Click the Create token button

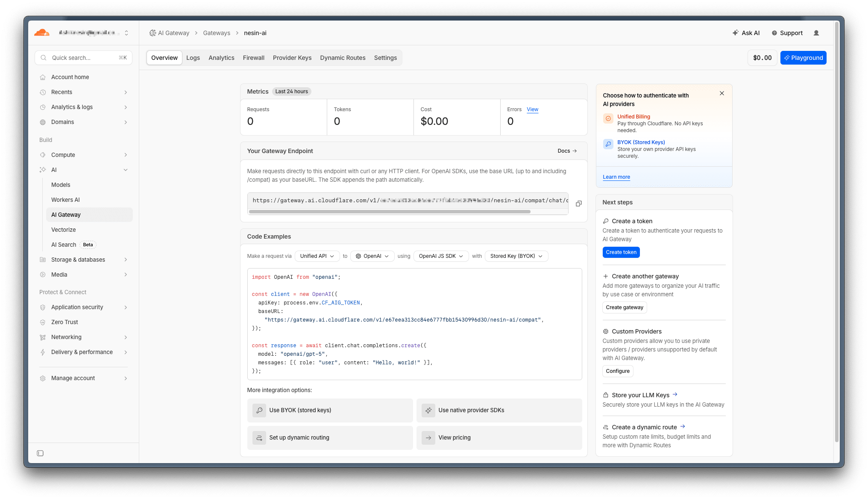pos(621,252)
